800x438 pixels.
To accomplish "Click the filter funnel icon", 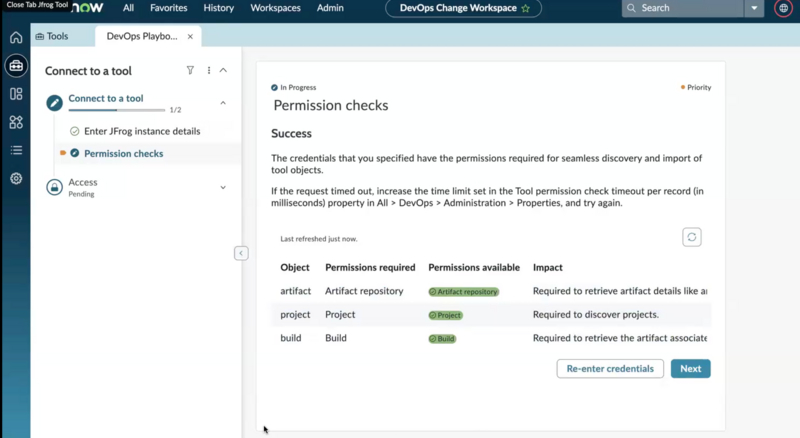I will tap(190, 70).
